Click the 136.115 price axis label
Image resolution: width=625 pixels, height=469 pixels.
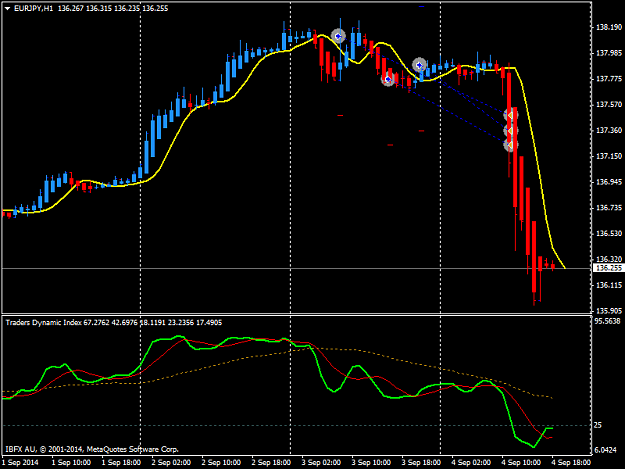pyautogui.click(x=609, y=285)
